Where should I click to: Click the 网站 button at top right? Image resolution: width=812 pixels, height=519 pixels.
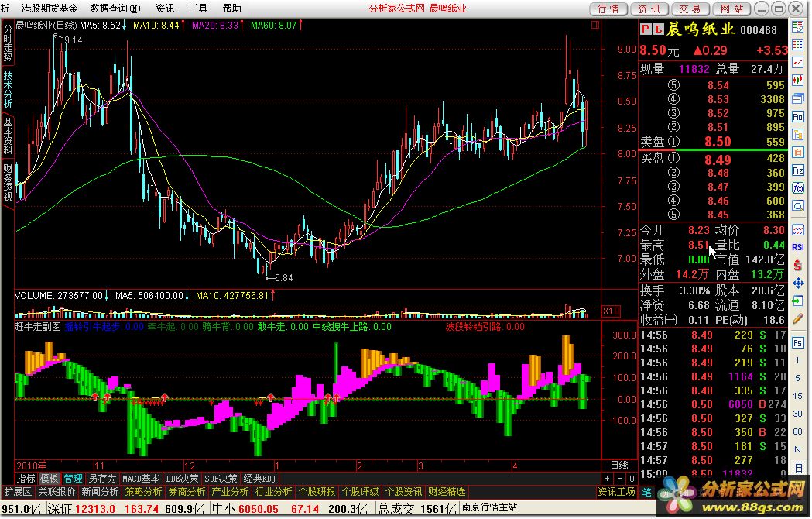[x=731, y=9]
